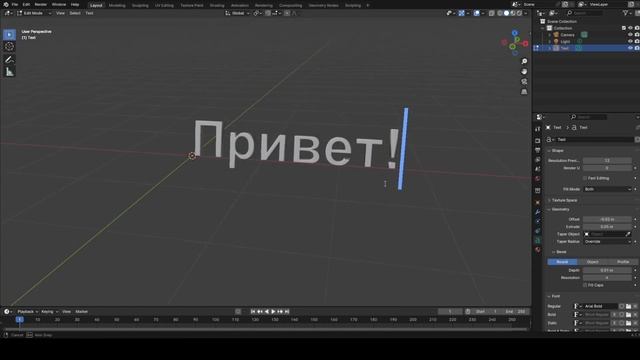Image resolution: width=640 pixels, height=360 pixels.
Task: Open the Object properties tab icon
Action: (x=538, y=202)
